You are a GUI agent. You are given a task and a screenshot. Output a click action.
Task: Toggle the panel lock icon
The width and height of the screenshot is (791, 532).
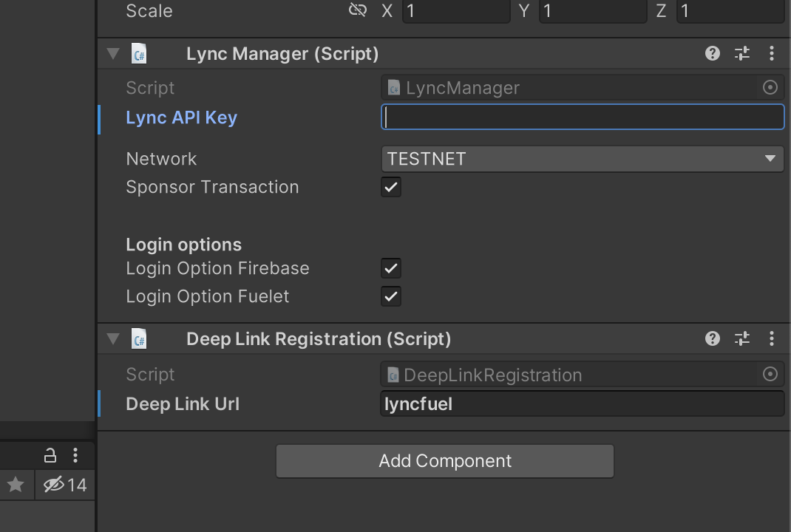(x=50, y=455)
